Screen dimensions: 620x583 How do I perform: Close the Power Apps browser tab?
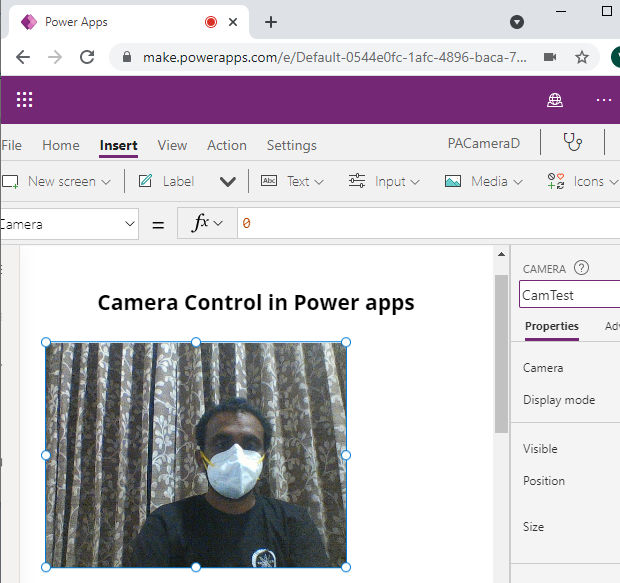[233, 22]
